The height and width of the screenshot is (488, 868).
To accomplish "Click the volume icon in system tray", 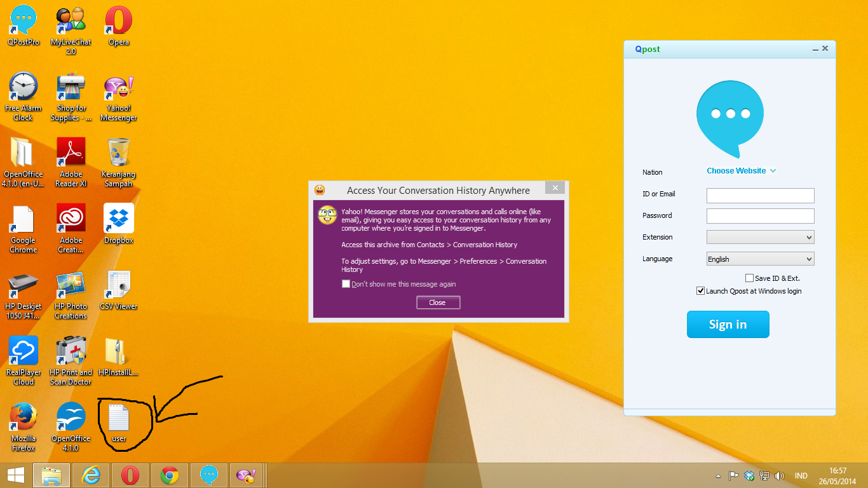I will point(780,476).
